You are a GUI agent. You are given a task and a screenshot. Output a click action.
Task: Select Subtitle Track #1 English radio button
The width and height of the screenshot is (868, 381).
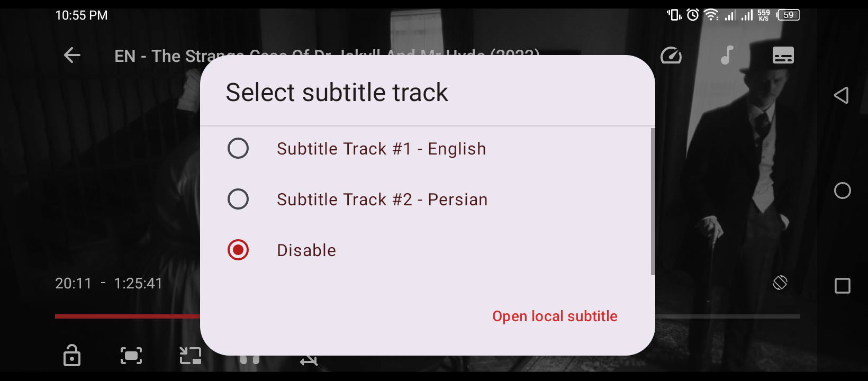238,149
